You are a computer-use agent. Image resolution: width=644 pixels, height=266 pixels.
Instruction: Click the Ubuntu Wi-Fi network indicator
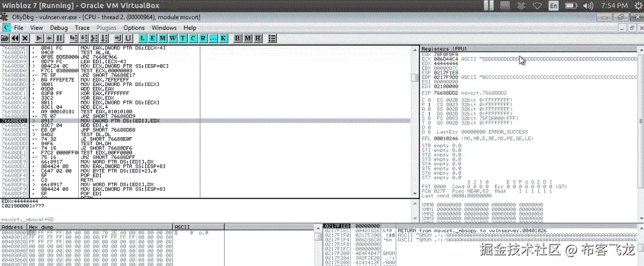pos(537,6)
